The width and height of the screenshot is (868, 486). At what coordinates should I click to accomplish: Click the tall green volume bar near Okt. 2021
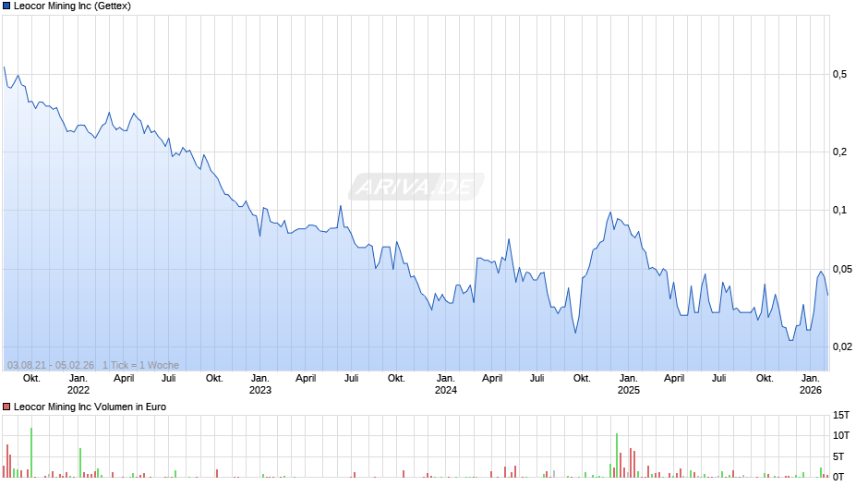pyautogui.click(x=31, y=453)
